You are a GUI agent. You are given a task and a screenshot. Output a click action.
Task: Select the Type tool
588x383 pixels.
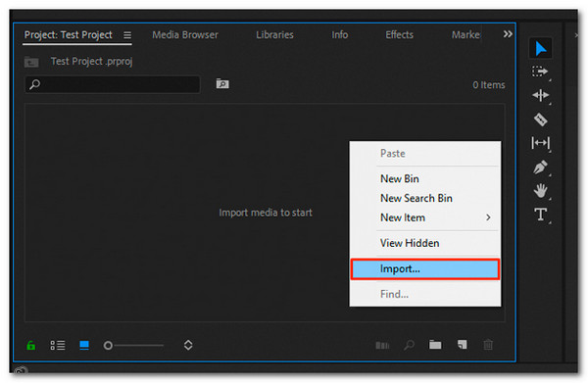click(540, 215)
